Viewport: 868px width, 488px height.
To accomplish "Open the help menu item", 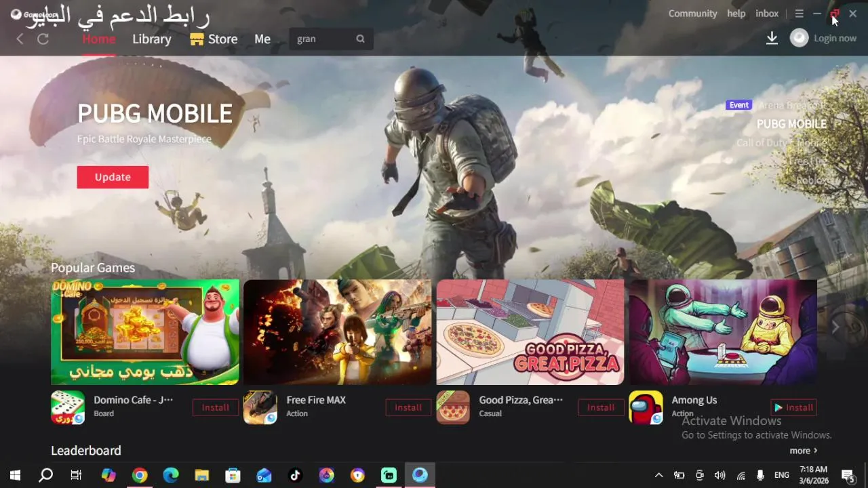I will coord(736,14).
